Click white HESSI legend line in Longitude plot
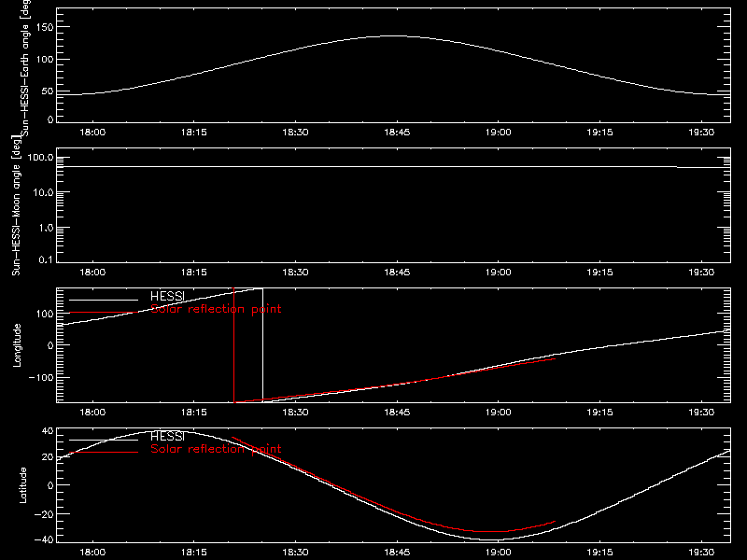This screenshot has width=747, height=560. tap(104, 300)
